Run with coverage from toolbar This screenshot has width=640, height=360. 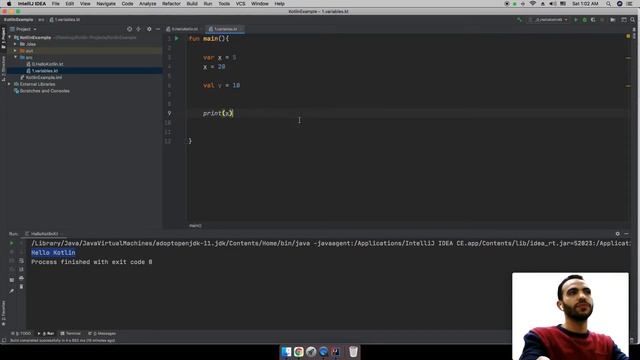(x=593, y=20)
